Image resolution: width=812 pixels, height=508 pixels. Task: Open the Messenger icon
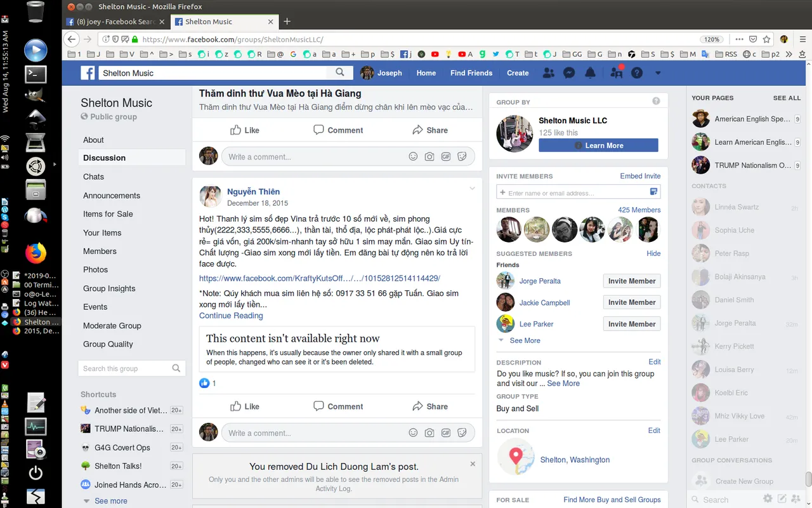click(570, 73)
